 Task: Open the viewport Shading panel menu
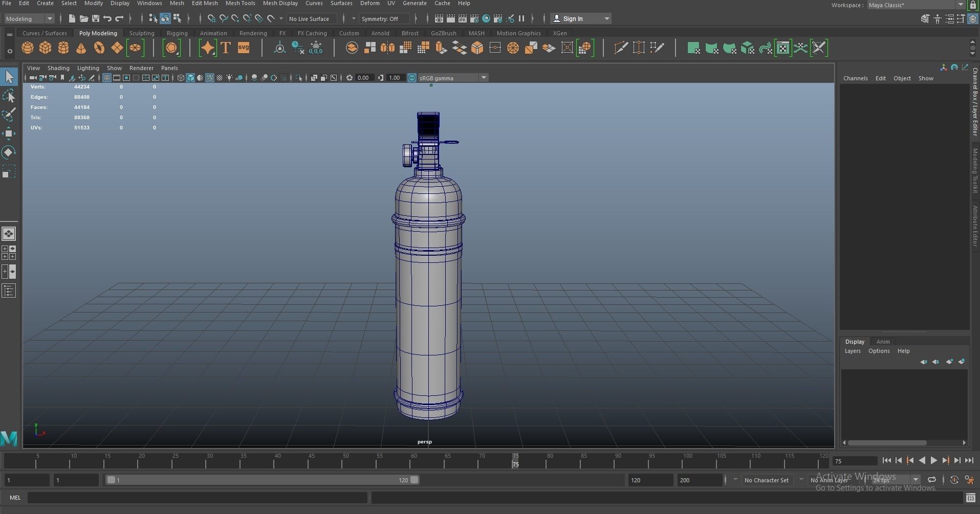[x=58, y=68]
